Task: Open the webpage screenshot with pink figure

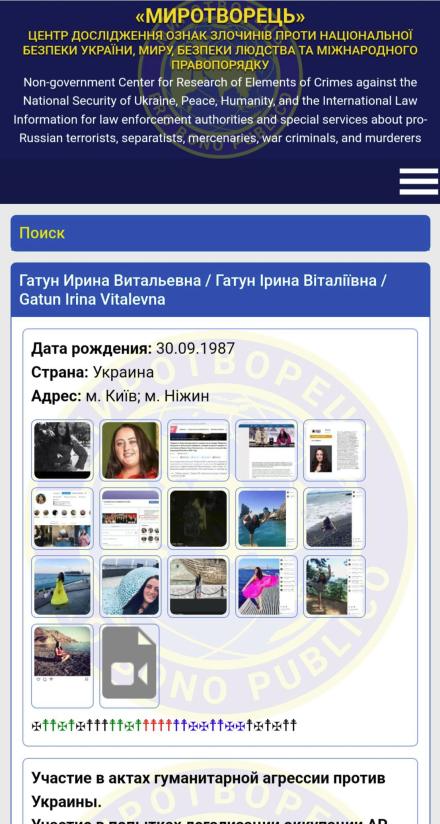Action: pyautogui.click(x=267, y=450)
